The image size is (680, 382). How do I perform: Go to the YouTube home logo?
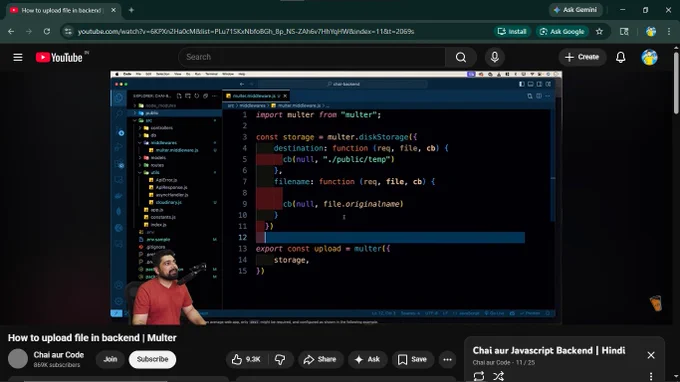coord(59,57)
